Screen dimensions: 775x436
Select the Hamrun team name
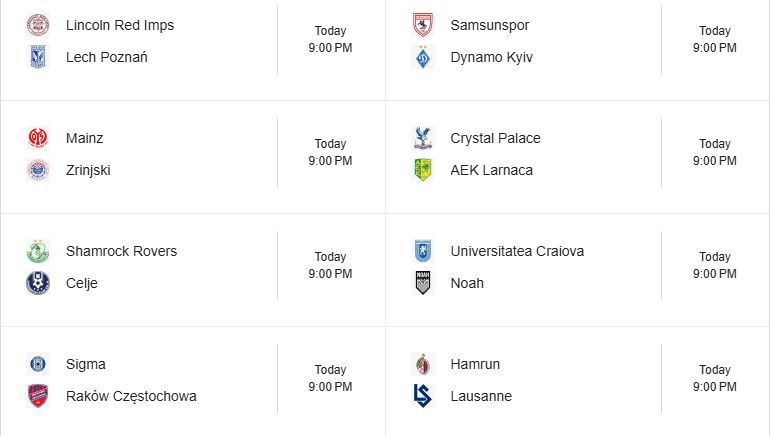tap(475, 364)
